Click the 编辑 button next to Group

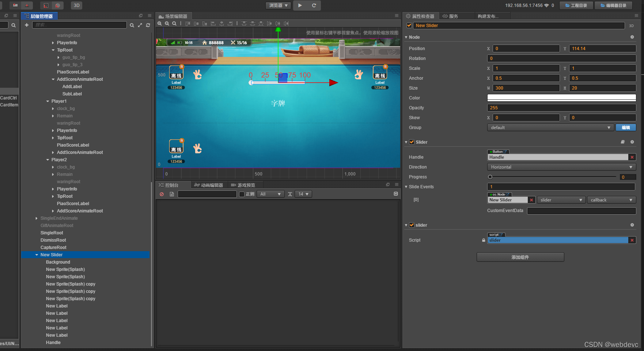click(x=626, y=127)
